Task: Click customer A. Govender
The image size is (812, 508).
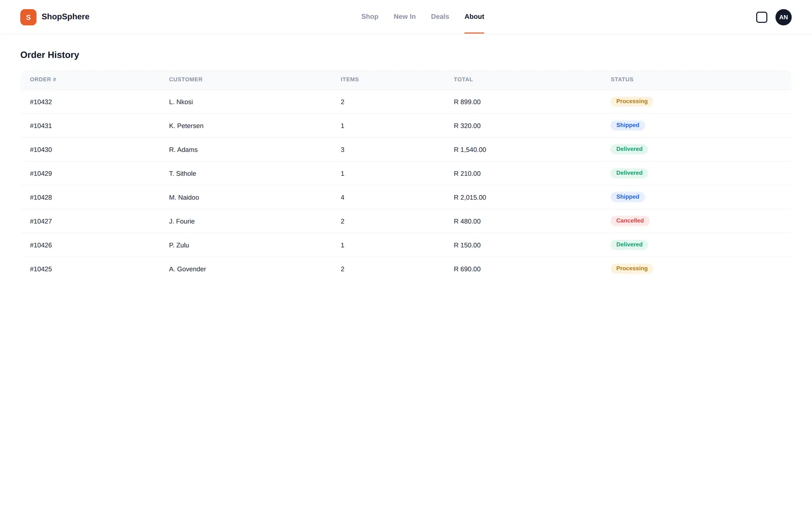Action: tap(187, 269)
